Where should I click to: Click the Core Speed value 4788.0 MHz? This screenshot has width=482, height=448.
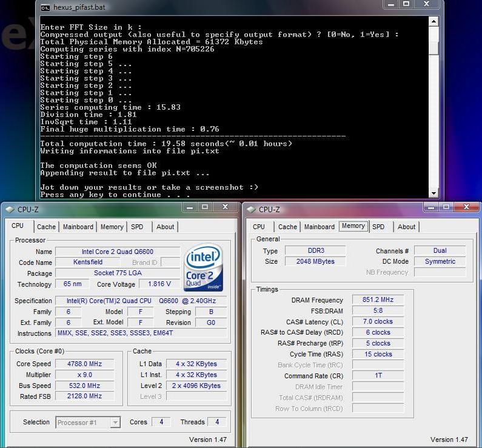coord(84,364)
